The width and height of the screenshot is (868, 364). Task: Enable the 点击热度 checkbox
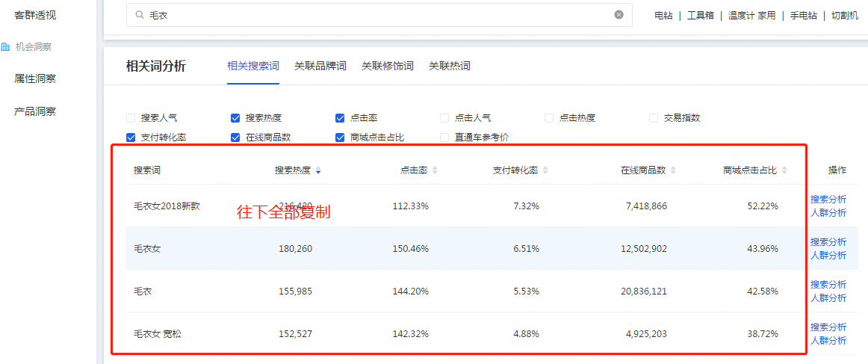click(x=549, y=118)
